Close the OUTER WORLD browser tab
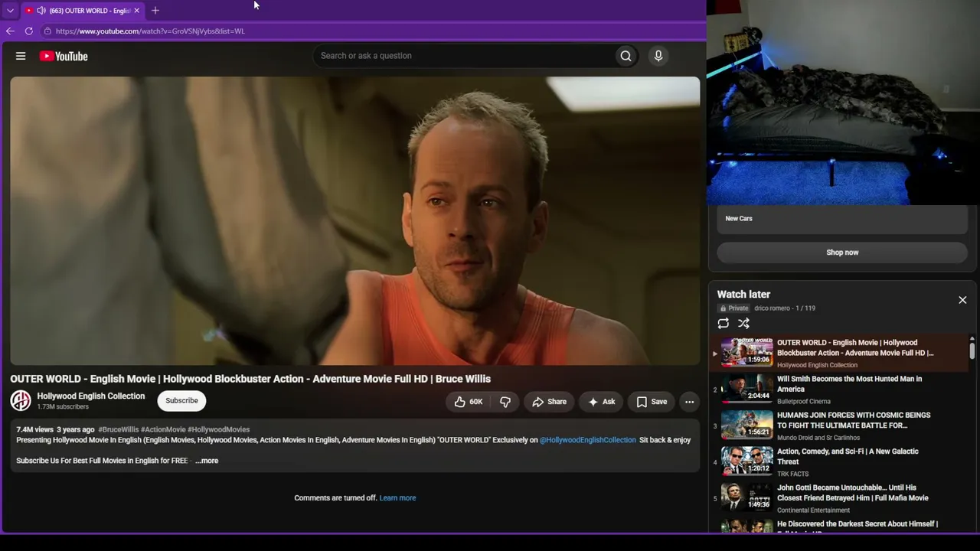The height and width of the screenshot is (551, 980). [136, 11]
